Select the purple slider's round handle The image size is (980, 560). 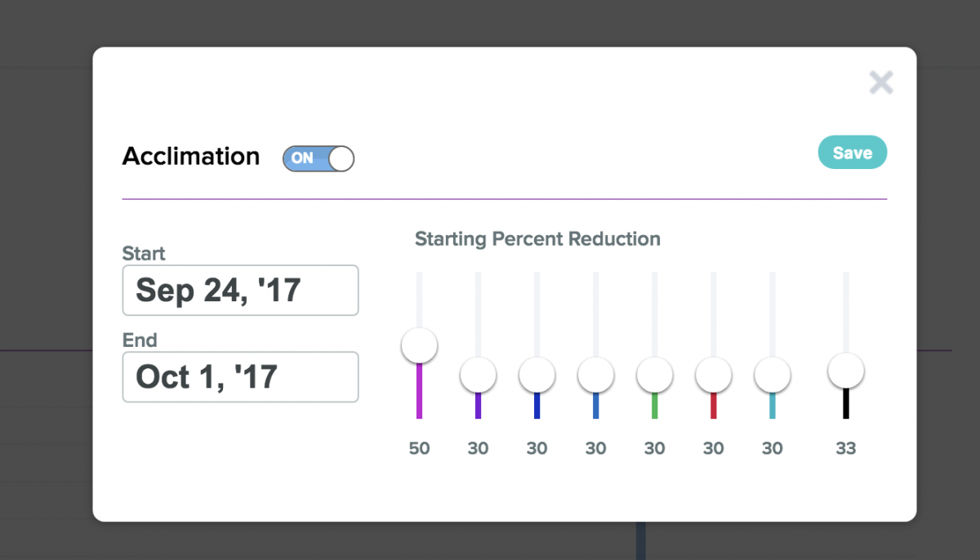pyautogui.click(x=478, y=376)
